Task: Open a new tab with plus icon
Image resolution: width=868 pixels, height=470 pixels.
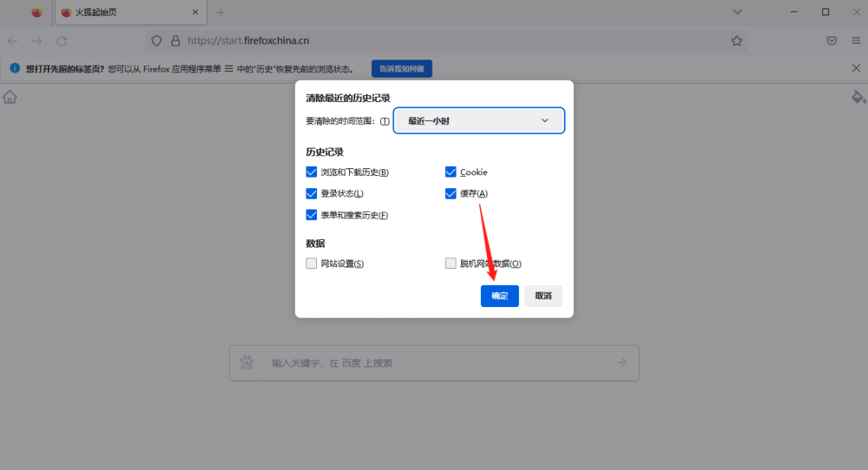Action: pyautogui.click(x=221, y=12)
